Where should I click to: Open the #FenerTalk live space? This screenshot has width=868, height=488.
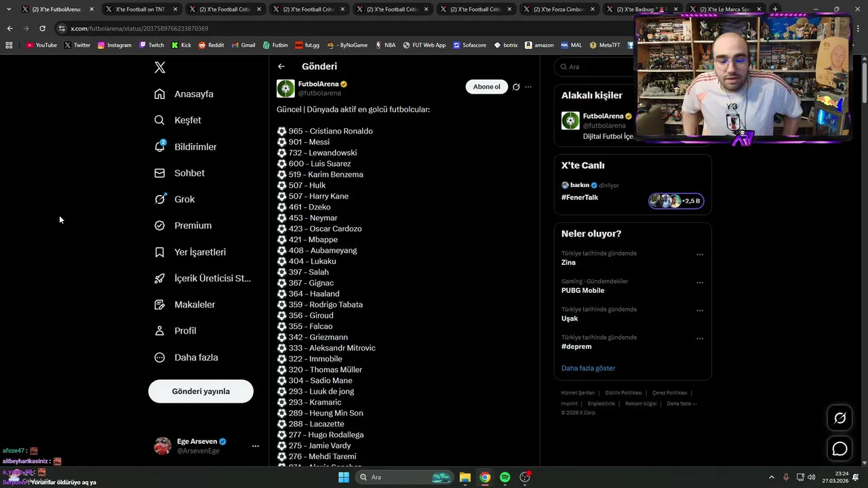(x=580, y=197)
